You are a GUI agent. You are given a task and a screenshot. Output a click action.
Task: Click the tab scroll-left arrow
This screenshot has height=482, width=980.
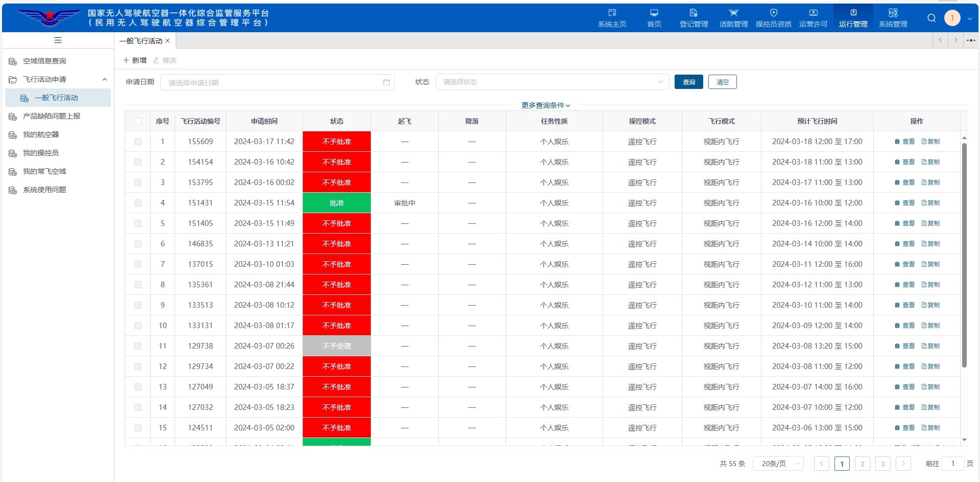(940, 40)
